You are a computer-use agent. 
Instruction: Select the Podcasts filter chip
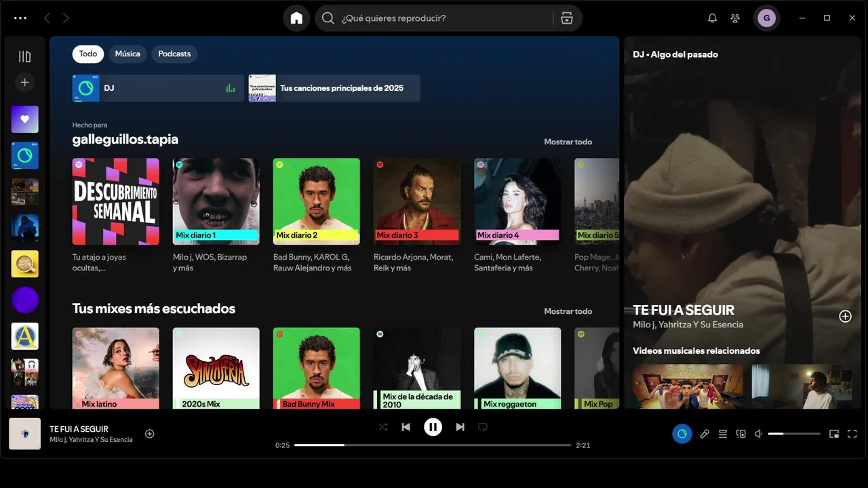tap(174, 54)
